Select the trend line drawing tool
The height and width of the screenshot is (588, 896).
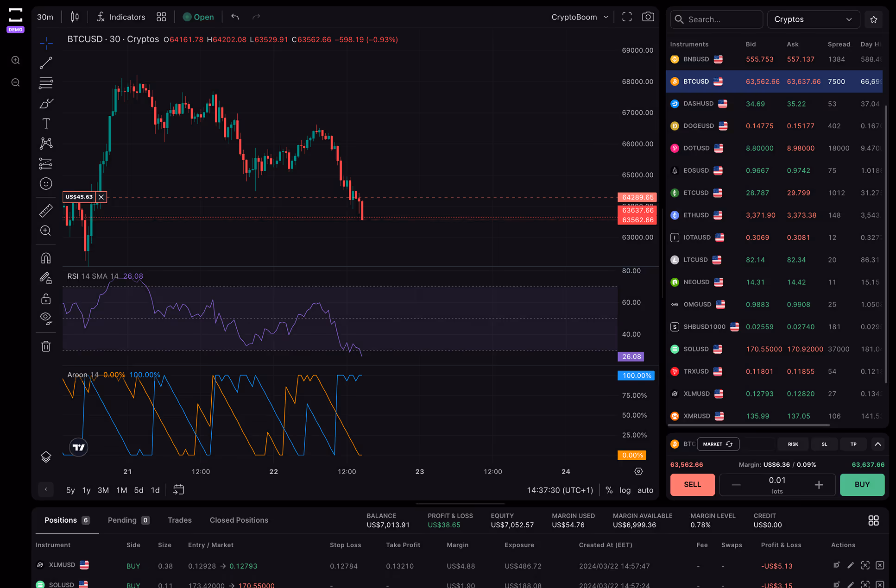tap(46, 63)
